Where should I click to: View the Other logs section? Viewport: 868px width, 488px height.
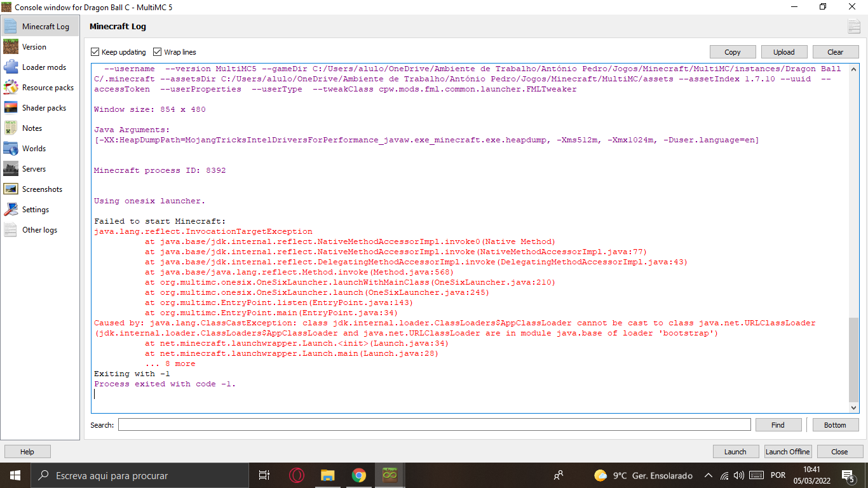pos(39,229)
